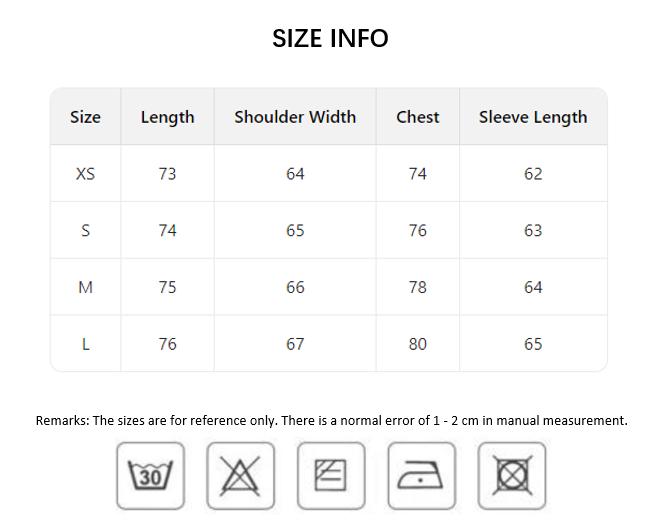Click the L size row label
Screen dimensions: 671x529
(x=86, y=344)
